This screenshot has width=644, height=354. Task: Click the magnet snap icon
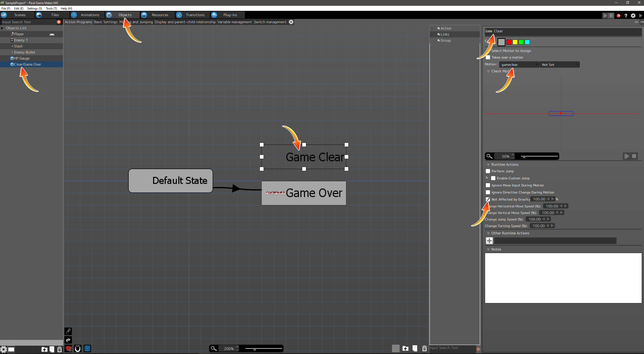tap(78, 348)
